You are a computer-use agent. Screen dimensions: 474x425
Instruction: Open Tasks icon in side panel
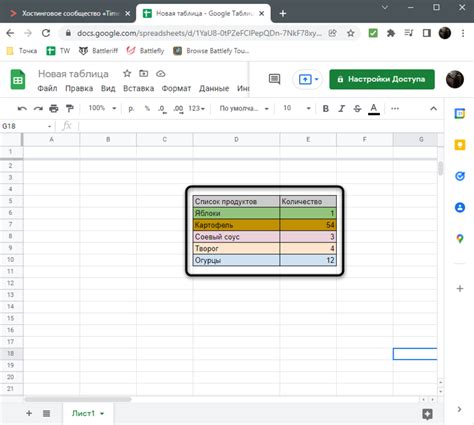(460, 176)
